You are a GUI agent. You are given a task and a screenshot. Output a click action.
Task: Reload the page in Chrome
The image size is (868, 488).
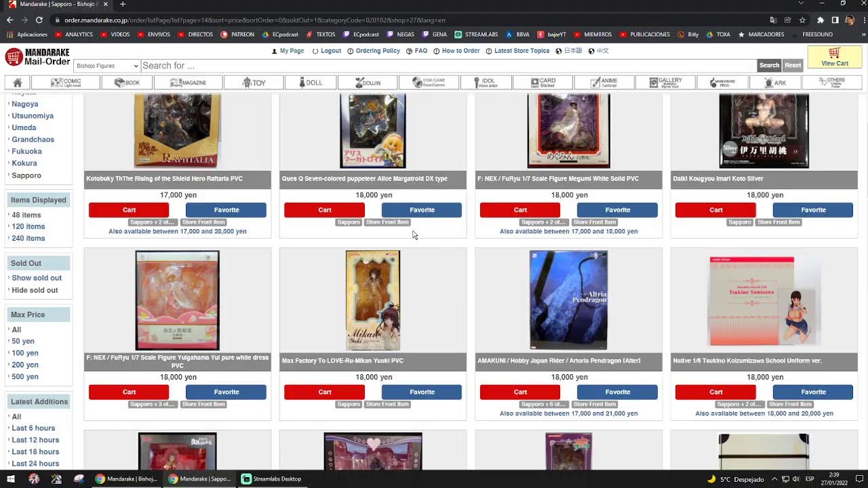coord(39,20)
